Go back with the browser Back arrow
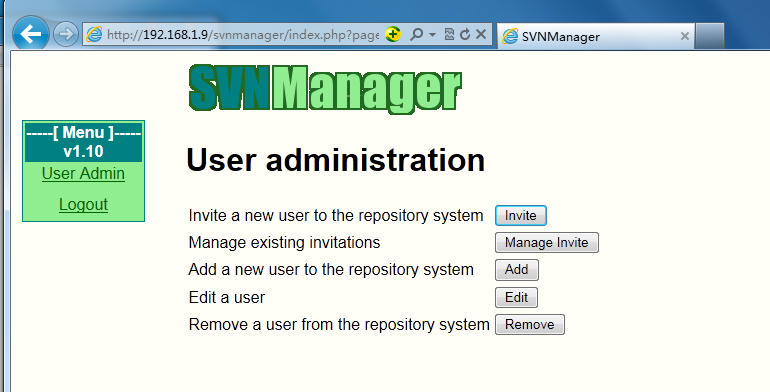Viewport: 770px width, 392px height. (31, 34)
